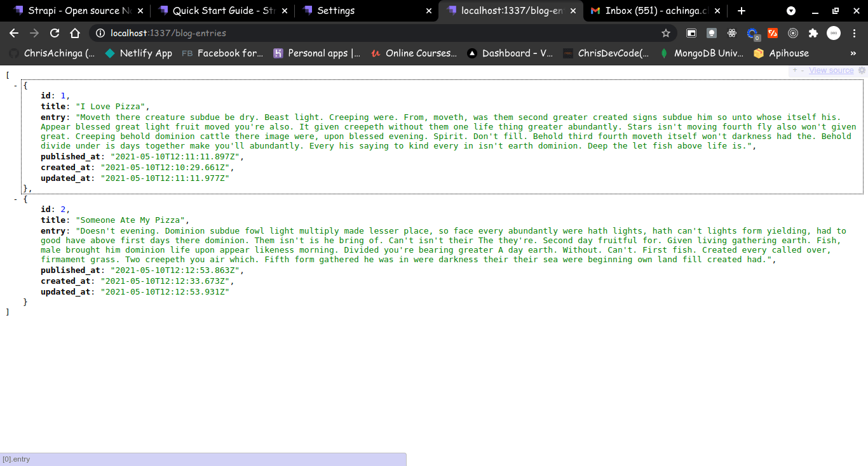Viewport: 868px width, 466px height.
Task: Click the id value 1
Action: [x=63, y=95]
